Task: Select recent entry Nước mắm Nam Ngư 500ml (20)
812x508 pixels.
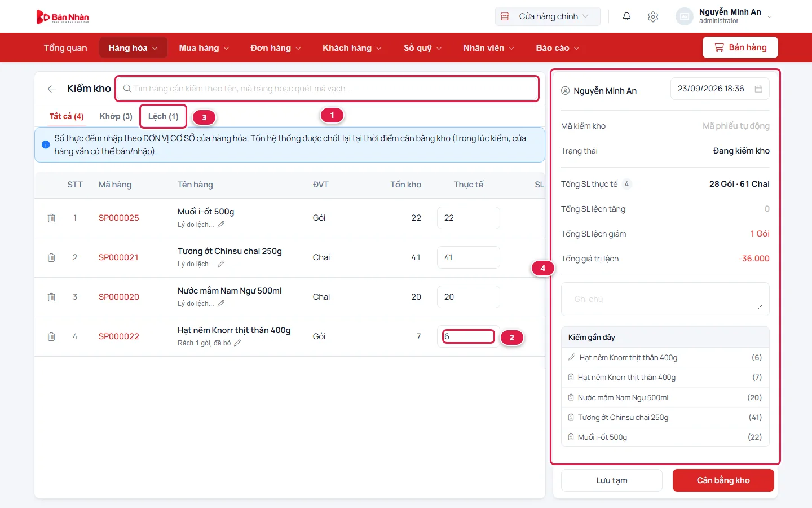Action: [x=665, y=397]
